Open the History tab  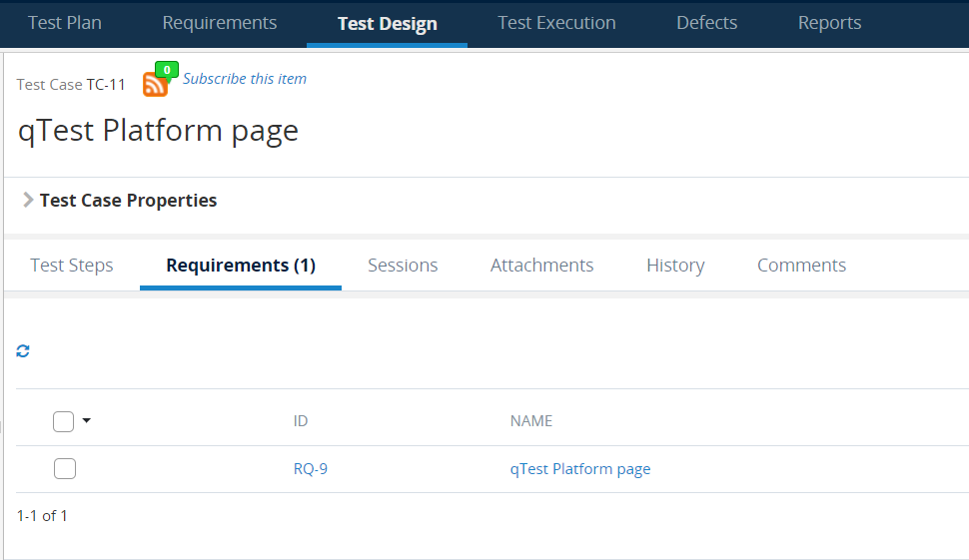pos(675,266)
